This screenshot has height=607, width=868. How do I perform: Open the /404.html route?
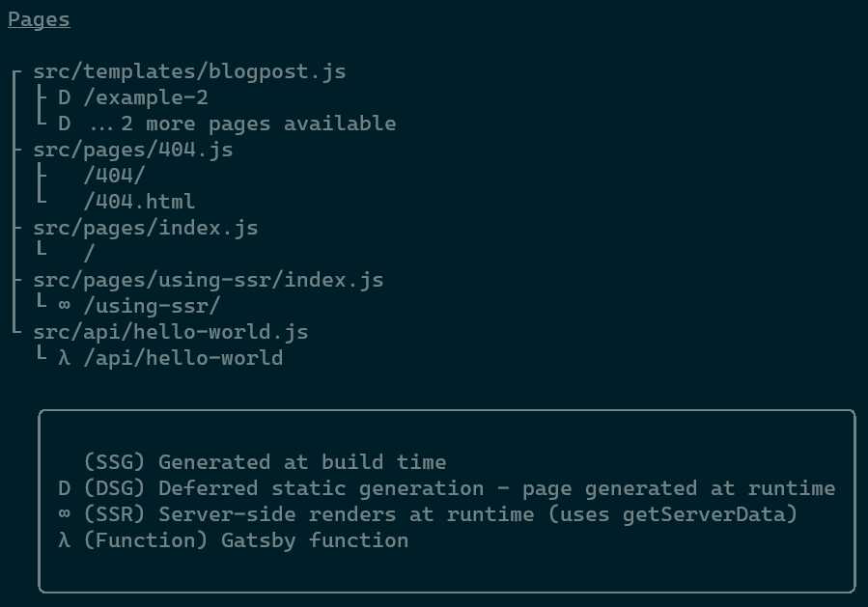coord(140,202)
